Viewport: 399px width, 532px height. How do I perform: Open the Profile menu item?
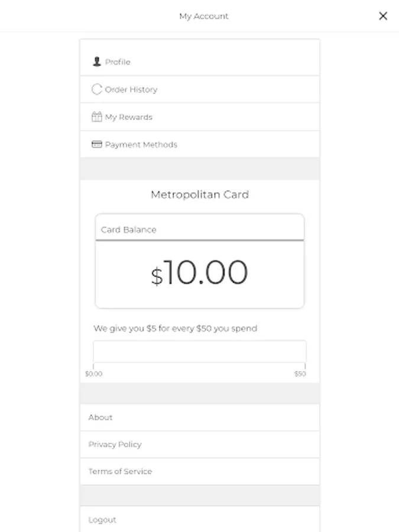(118, 61)
